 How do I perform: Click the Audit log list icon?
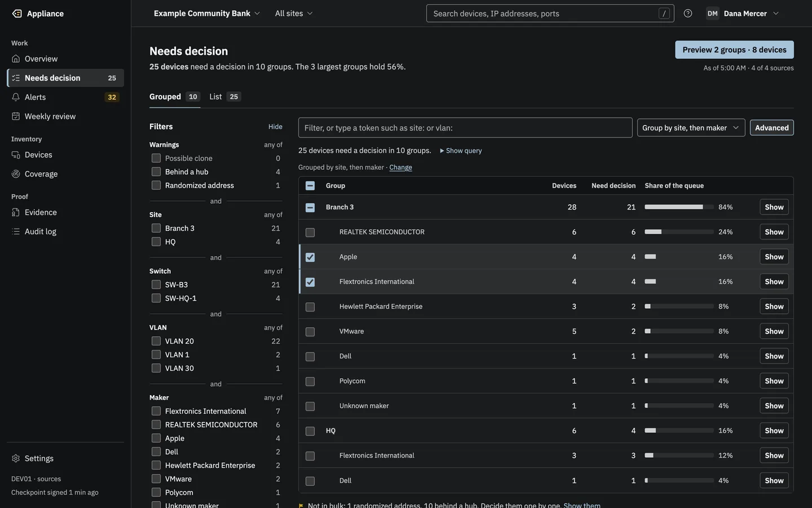16,231
